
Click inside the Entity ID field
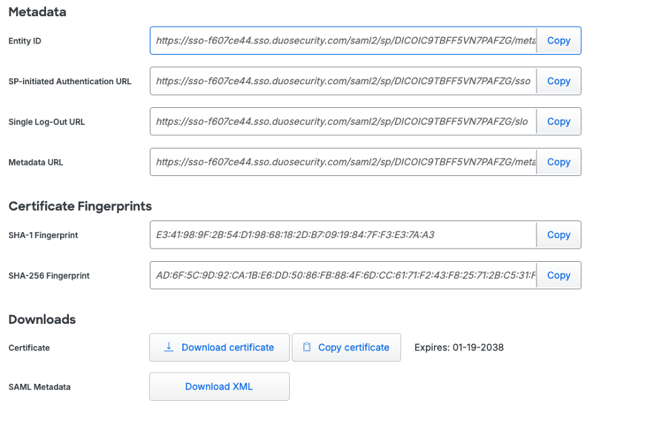pyautogui.click(x=344, y=41)
